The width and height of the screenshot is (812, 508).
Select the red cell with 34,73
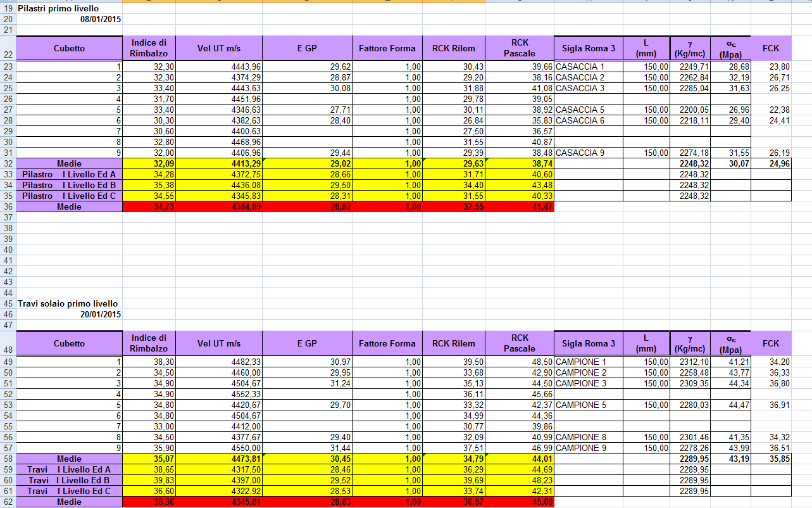coord(149,206)
